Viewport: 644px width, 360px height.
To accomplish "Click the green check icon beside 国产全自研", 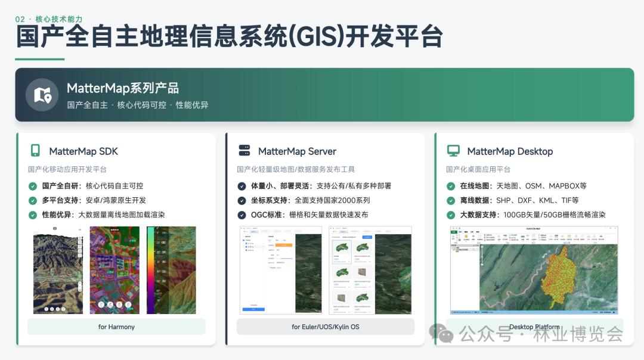I will [33, 187].
